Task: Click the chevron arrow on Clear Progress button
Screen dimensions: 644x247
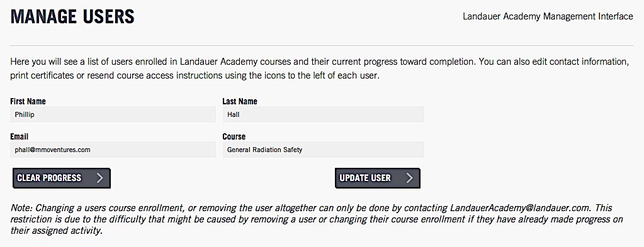Action: pyautogui.click(x=100, y=178)
